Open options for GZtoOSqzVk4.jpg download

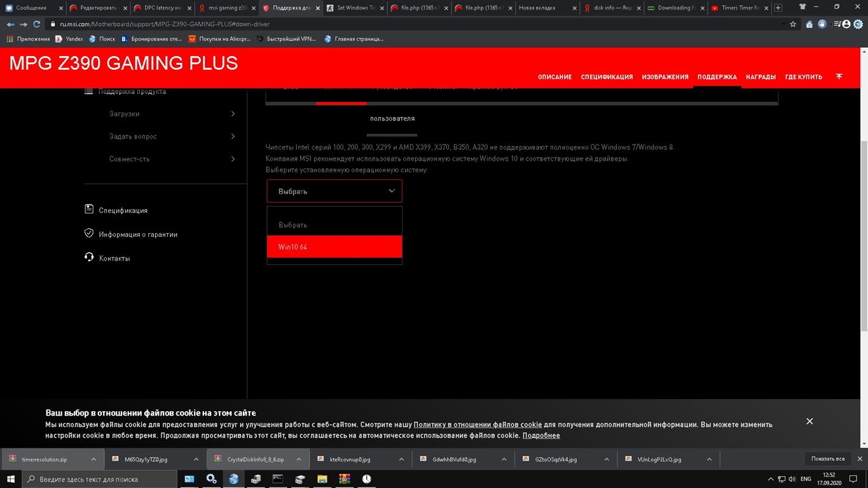coord(607,459)
